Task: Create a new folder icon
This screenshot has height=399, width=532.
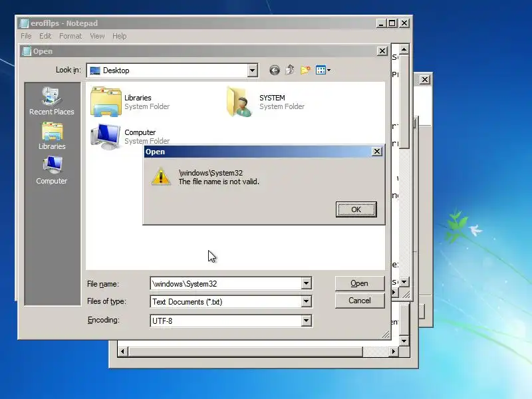Action: [x=305, y=70]
